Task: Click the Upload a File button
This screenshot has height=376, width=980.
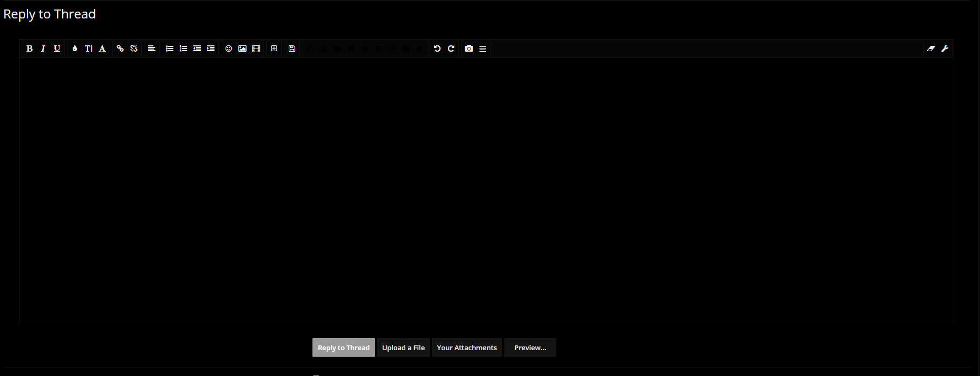Action: coord(403,348)
